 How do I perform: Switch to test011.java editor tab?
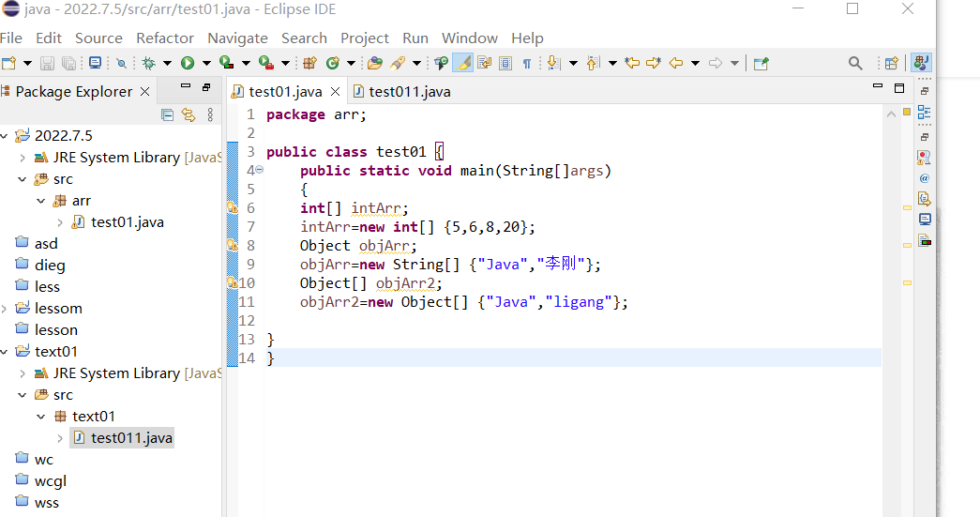click(402, 91)
